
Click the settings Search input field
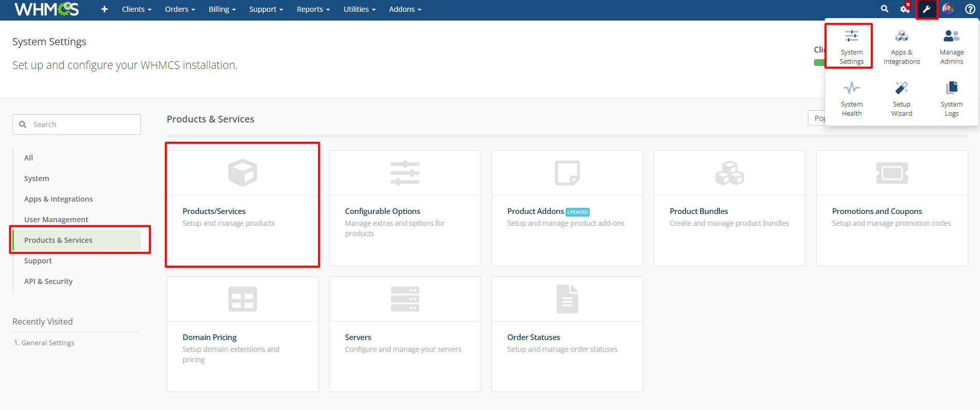82,124
